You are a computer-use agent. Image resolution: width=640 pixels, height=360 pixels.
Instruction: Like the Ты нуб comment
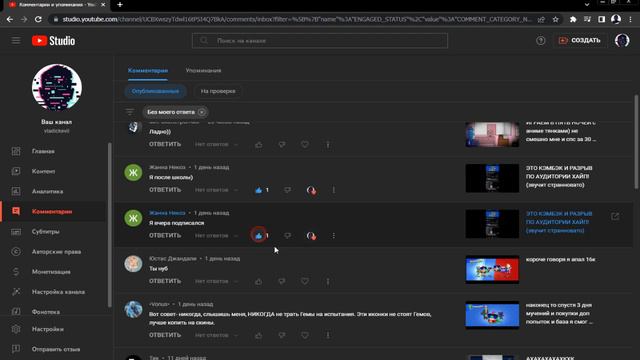[x=259, y=282]
